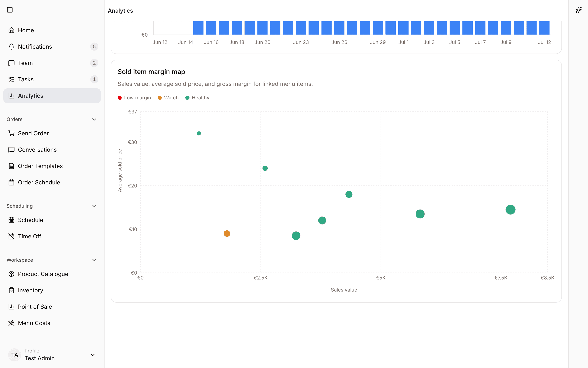Open the AI sparkle assistant icon

(578, 10)
